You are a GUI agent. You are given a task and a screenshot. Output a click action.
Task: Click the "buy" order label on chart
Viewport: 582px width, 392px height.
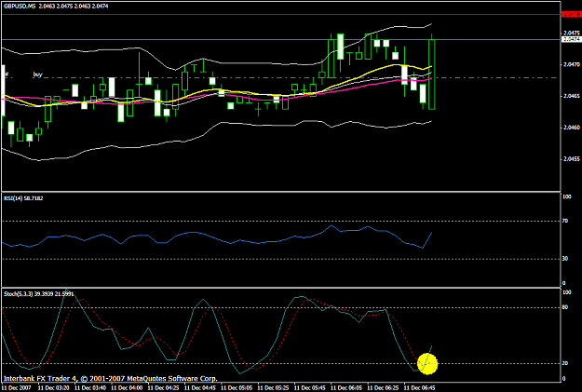point(38,74)
